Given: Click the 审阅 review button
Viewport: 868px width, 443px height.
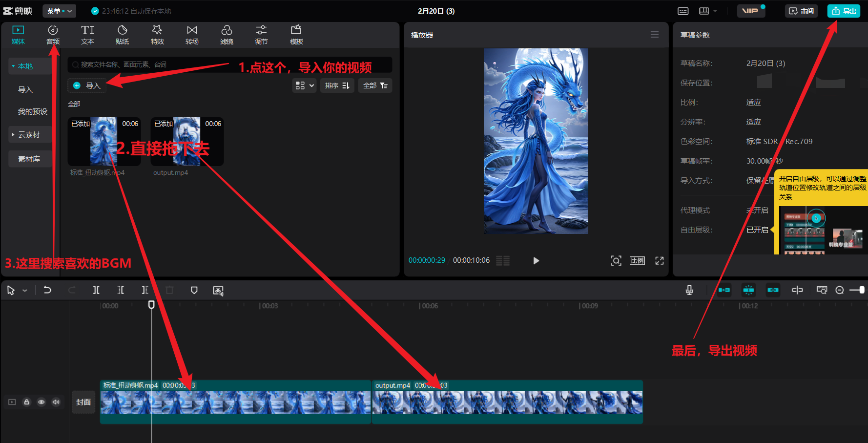Looking at the screenshot, I should pos(801,11).
